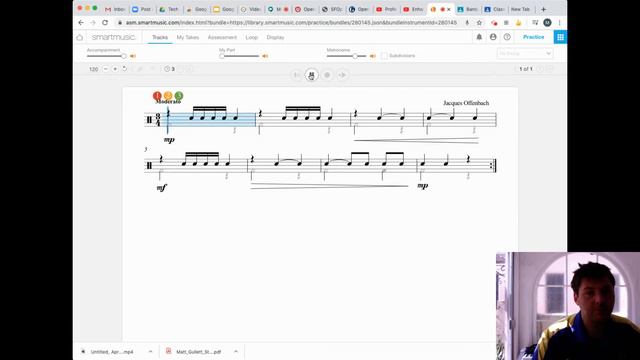The height and width of the screenshot is (360, 640).
Task: Click the Metronome volume slider handle
Action: tap(355, 56)
